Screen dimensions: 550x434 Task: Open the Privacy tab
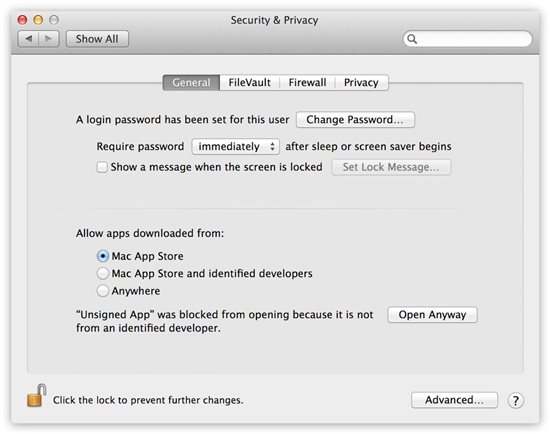coord(361,82)
